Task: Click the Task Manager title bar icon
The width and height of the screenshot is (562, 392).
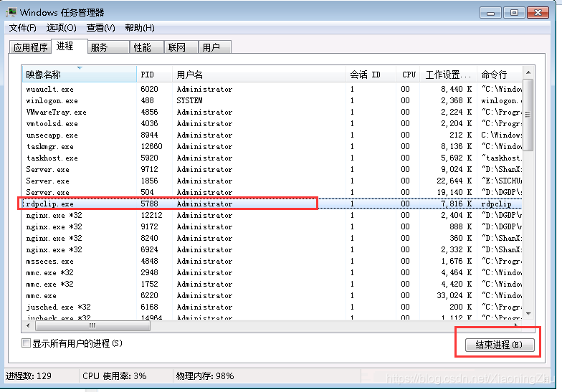Action: click(11, 12)
